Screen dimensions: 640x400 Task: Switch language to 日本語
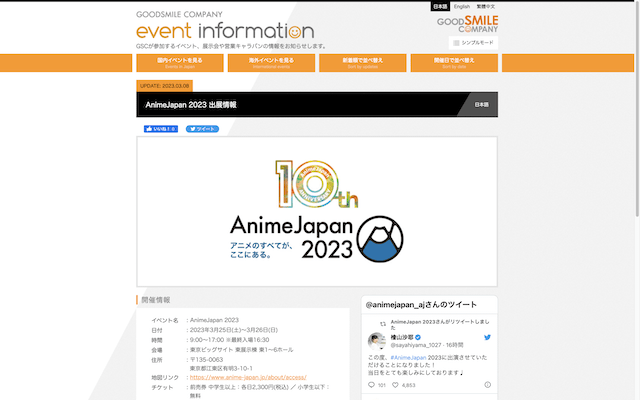(440, 7)
